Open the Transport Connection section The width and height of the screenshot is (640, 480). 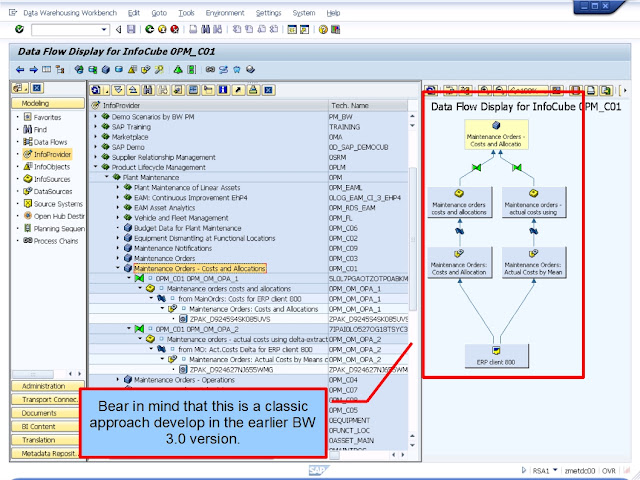point(48,400)
